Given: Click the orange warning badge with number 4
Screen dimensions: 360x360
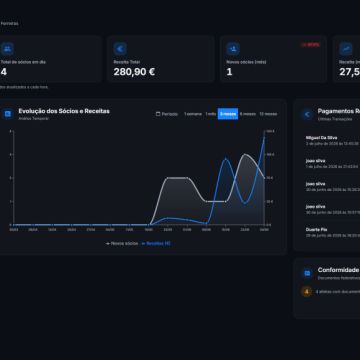Looking at the screenshot, I should pyautogui.click(x=306, y=292).
